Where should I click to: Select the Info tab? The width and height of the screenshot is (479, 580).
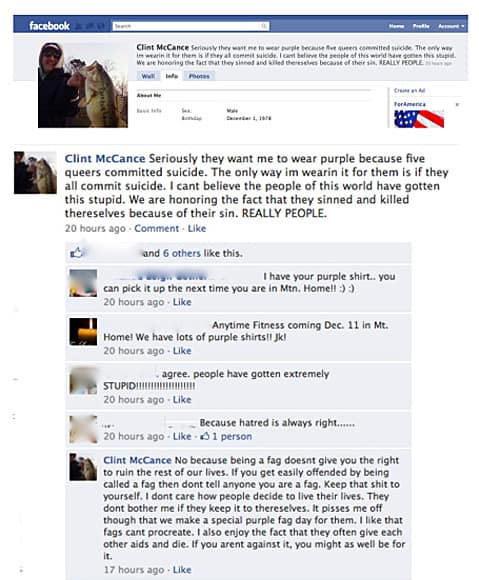pos(171,76)
